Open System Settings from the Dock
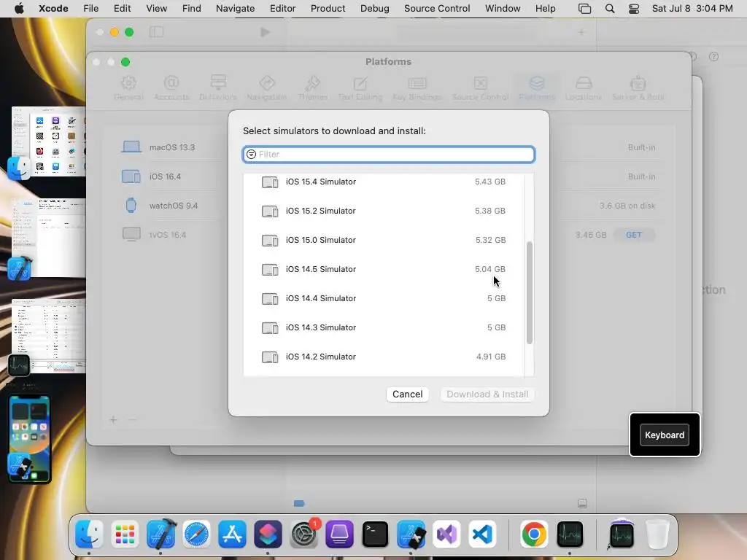This screenshot has height=560, width=747. click(x=303, y=534)
